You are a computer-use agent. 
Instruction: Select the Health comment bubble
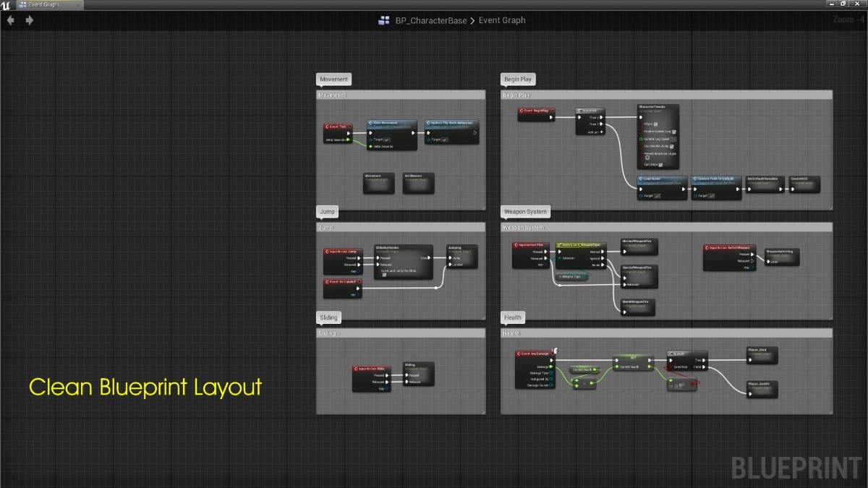coord(513,317)
